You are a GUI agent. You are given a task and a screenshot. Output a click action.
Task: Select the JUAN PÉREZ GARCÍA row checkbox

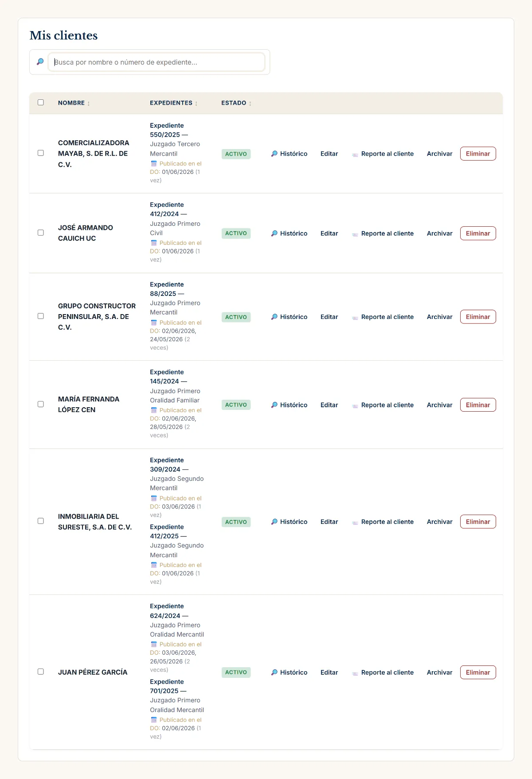click(41, 672)
